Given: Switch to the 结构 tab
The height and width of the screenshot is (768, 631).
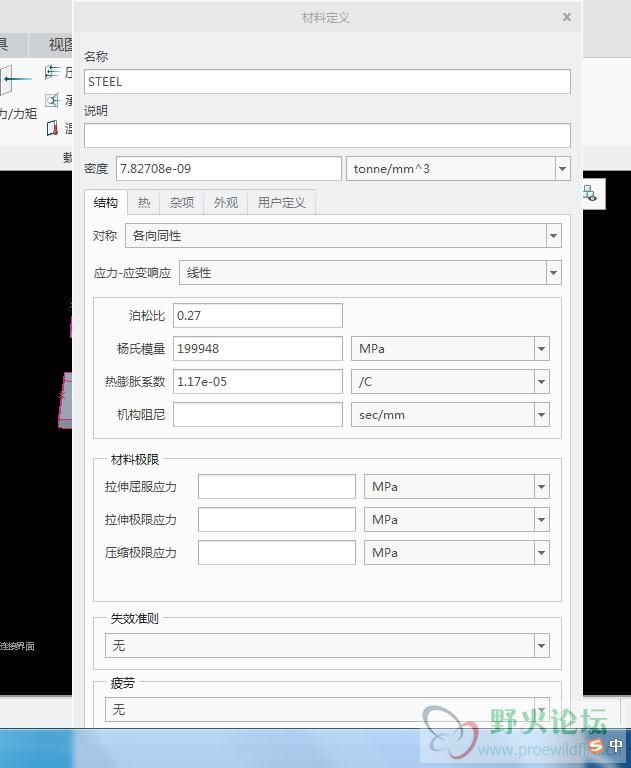Looking at the screenshot, I should [x=106, y=202].
